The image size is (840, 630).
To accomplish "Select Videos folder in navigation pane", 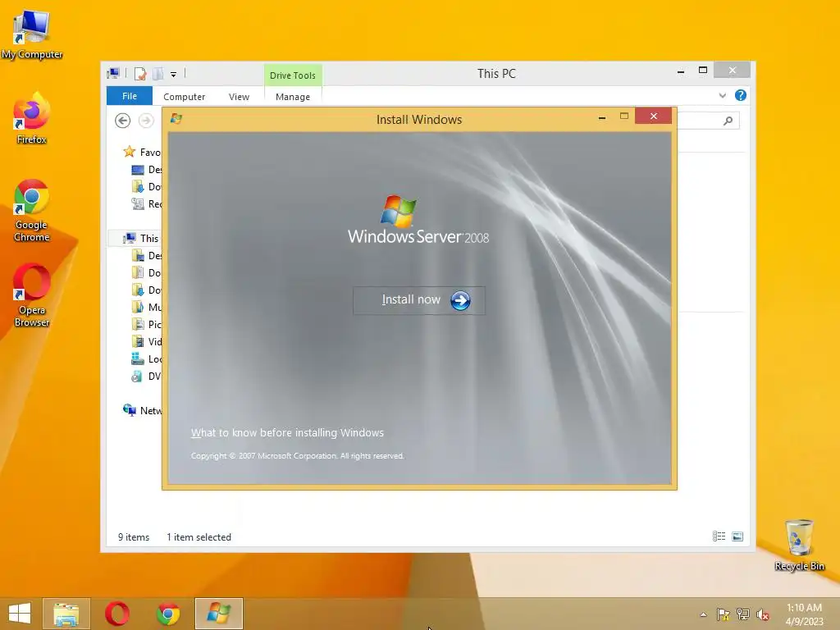I will (146, 342).
